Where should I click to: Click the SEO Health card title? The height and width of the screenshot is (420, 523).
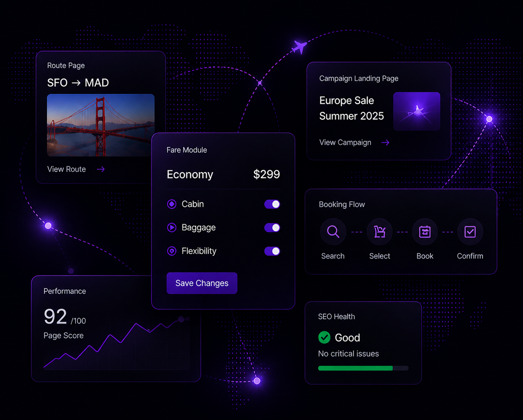[x=336, y=316]
